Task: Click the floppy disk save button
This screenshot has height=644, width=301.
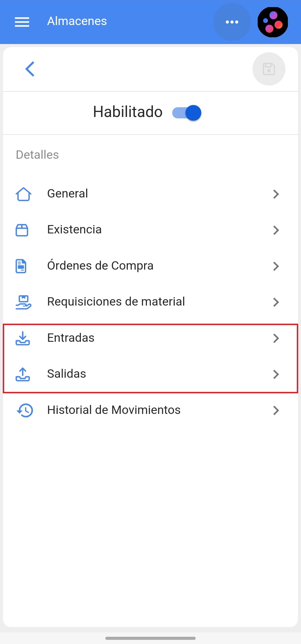Action: [x=269, y=69]
